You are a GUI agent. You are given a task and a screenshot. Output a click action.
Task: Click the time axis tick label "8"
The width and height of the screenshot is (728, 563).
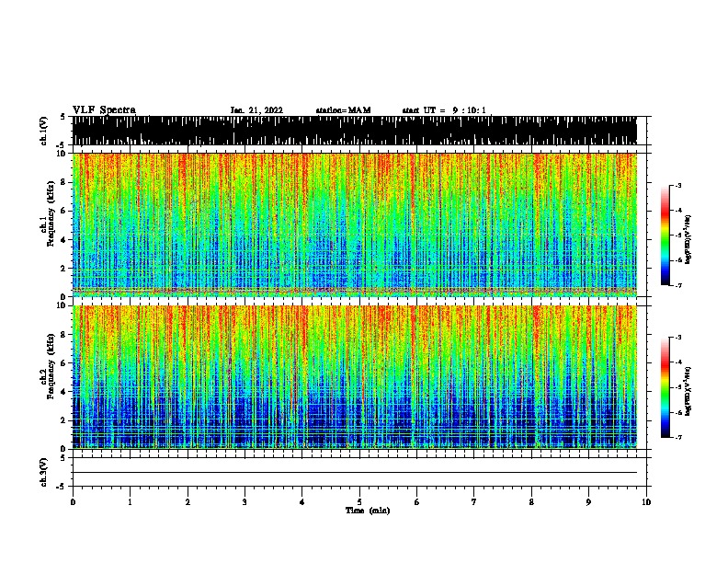[x=531, y=502]
